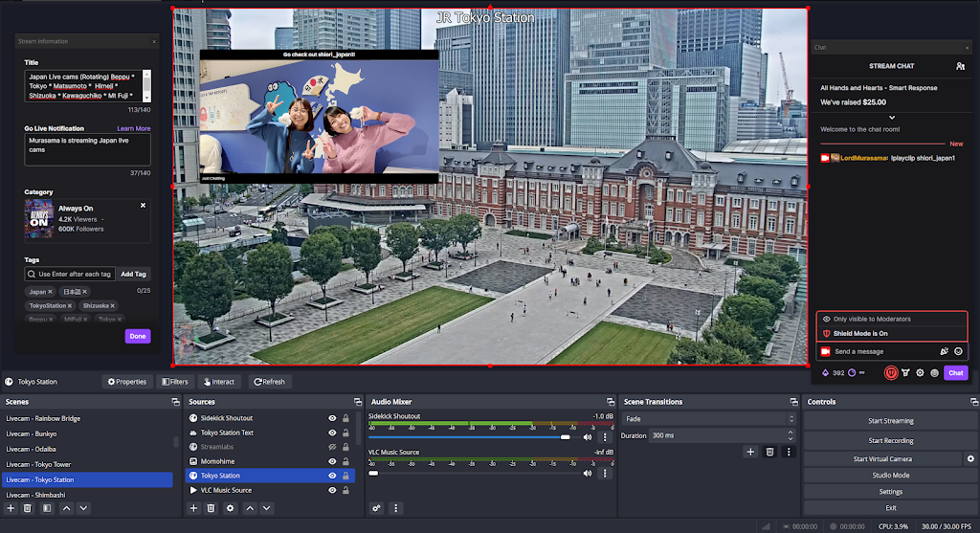
Task: Open the emote picker in the message box
Action: 958,352
